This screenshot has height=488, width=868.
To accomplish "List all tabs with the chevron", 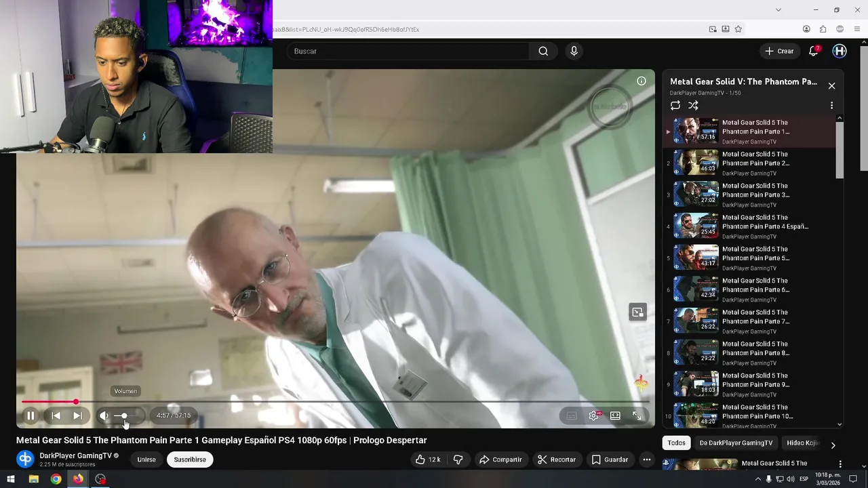I will [x=778, y=9].
